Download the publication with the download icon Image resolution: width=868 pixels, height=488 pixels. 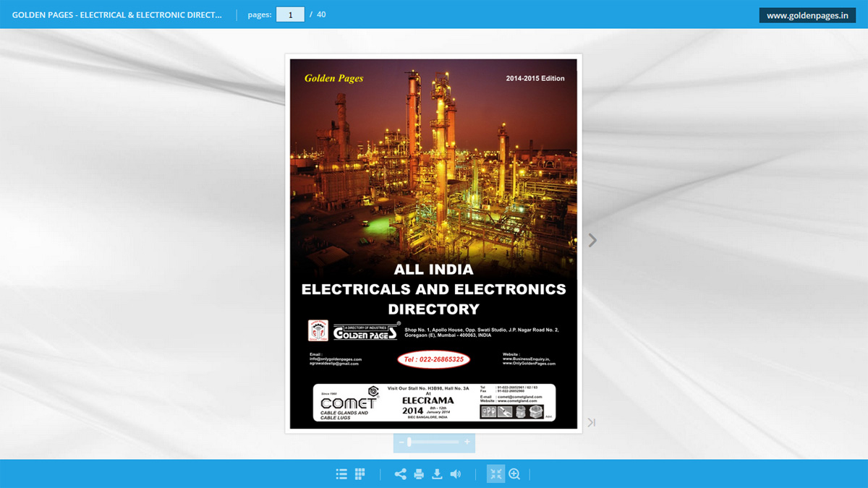click(437, 474)
